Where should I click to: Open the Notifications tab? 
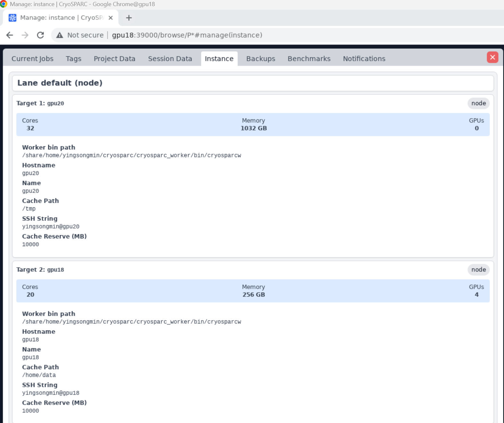(x=364, y=59)
